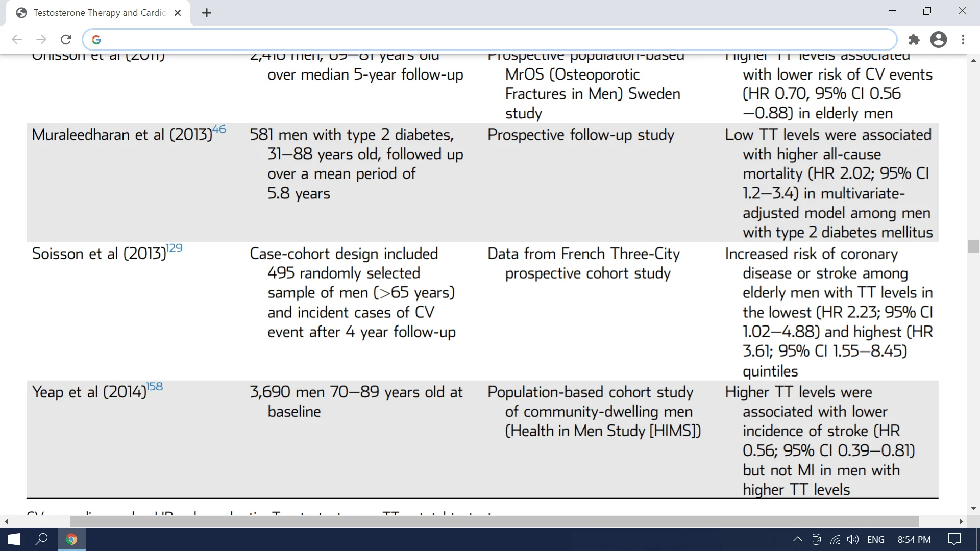Click text '495 randomly selected'

click(x=344, y=273)
